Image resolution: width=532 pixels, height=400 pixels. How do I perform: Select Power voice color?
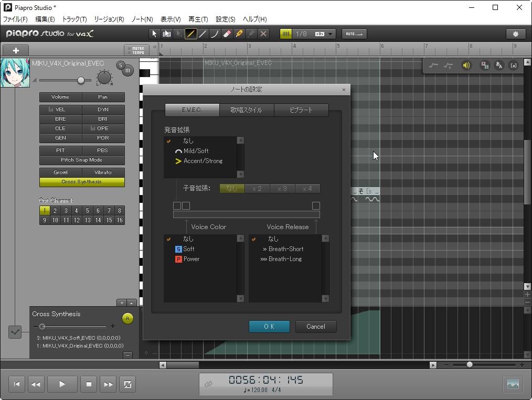(x=200, y=259)
